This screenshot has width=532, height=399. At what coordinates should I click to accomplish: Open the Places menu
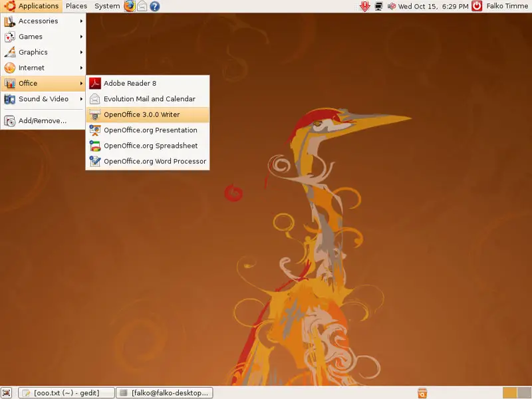pos(76,6)
